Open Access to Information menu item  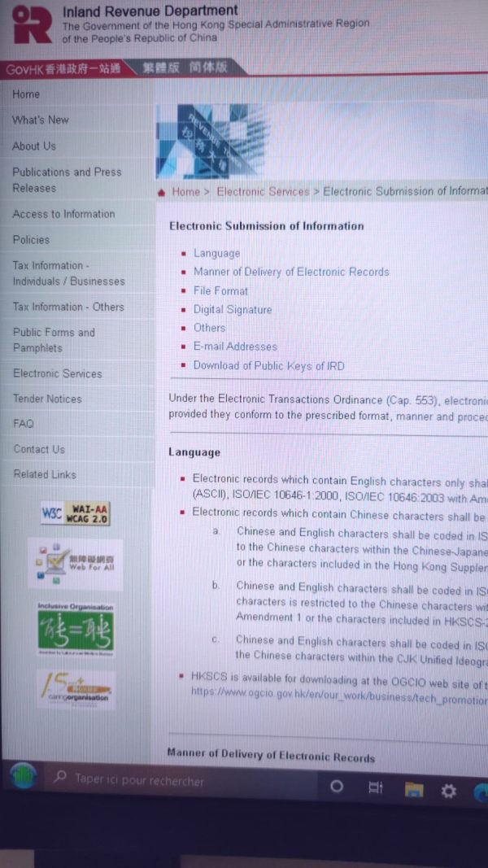click(x=63, y=214)
